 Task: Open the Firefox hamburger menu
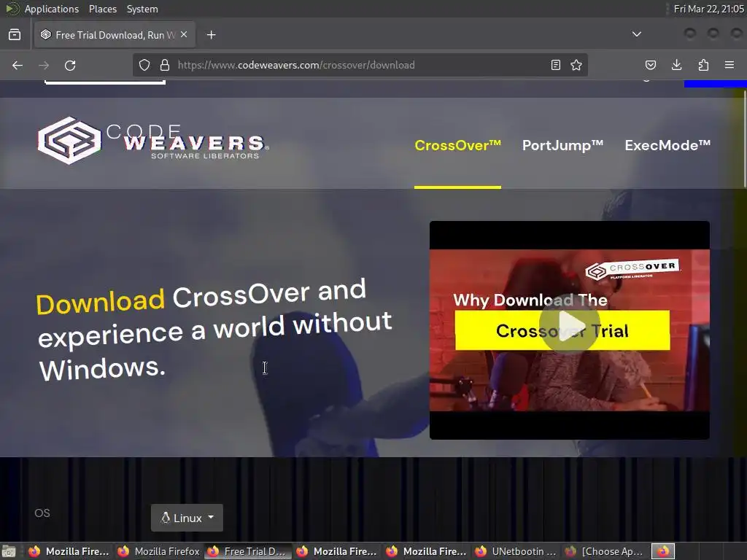coord(729,65)
